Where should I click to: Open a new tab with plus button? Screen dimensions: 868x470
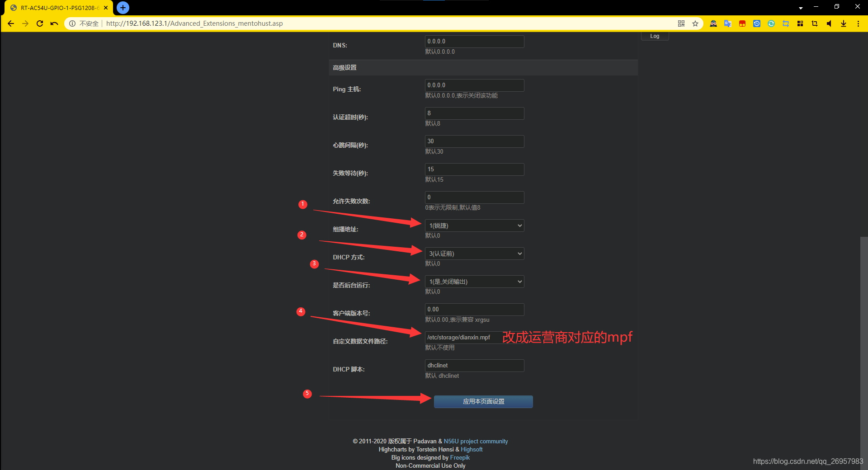(123, 8)
